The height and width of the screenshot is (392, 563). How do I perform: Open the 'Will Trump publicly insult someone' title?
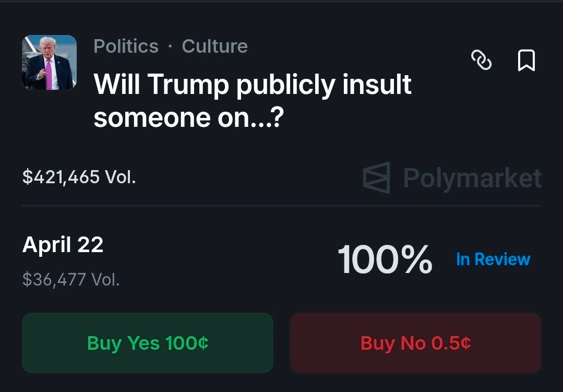pyautogui.click(x=253, y=101)
